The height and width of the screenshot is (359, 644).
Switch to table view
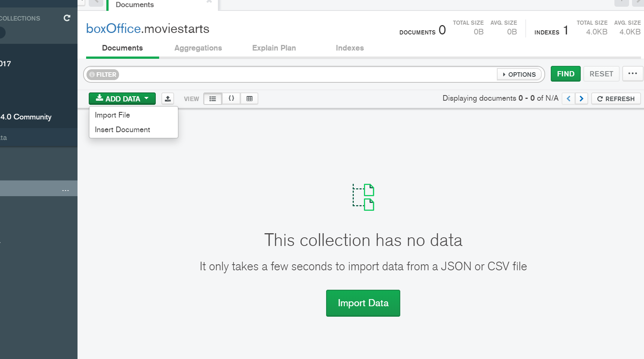(249, 99)
